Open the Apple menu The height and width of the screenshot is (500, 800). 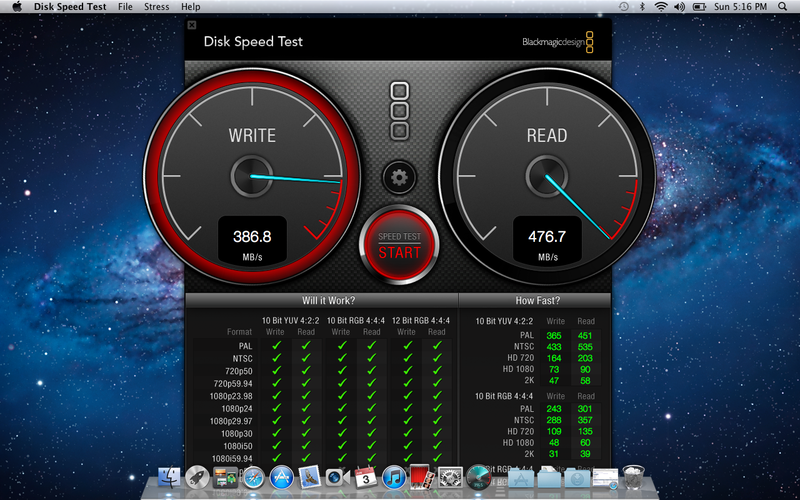click(17, 7)
